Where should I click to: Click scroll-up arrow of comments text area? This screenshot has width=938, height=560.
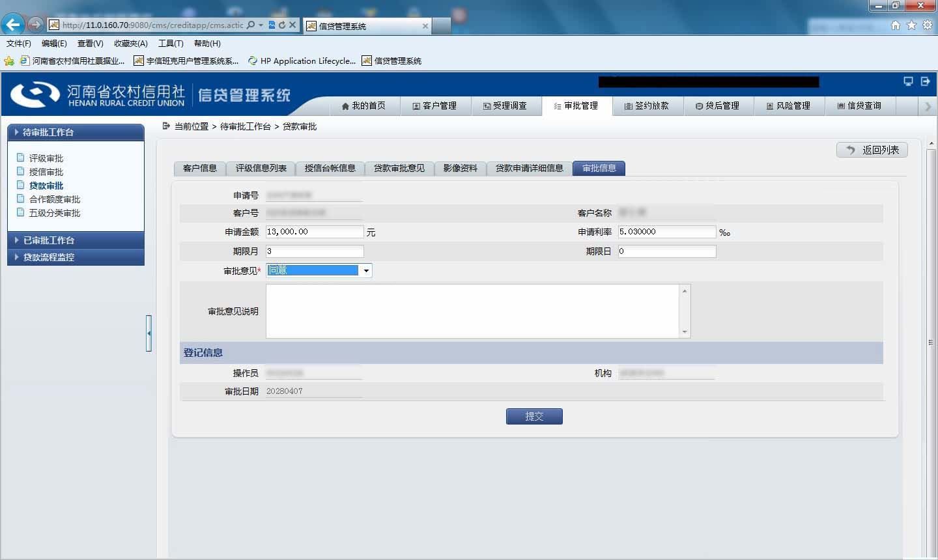click(x=685, y=290)
